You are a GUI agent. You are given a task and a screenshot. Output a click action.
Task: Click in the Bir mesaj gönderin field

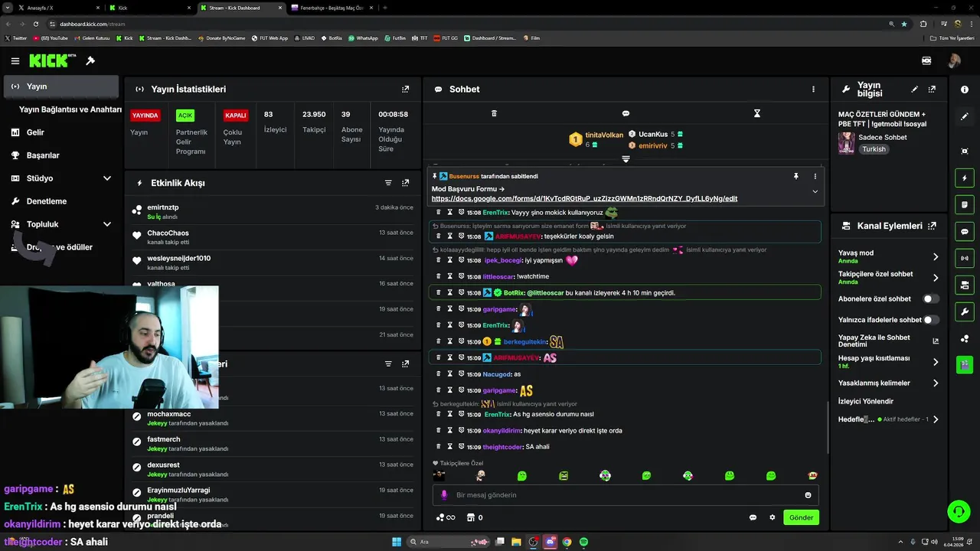tap(626, 495)
